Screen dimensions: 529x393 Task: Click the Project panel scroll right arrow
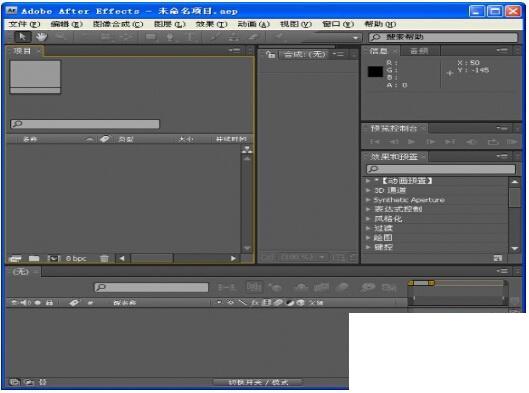tap(233, 259)
